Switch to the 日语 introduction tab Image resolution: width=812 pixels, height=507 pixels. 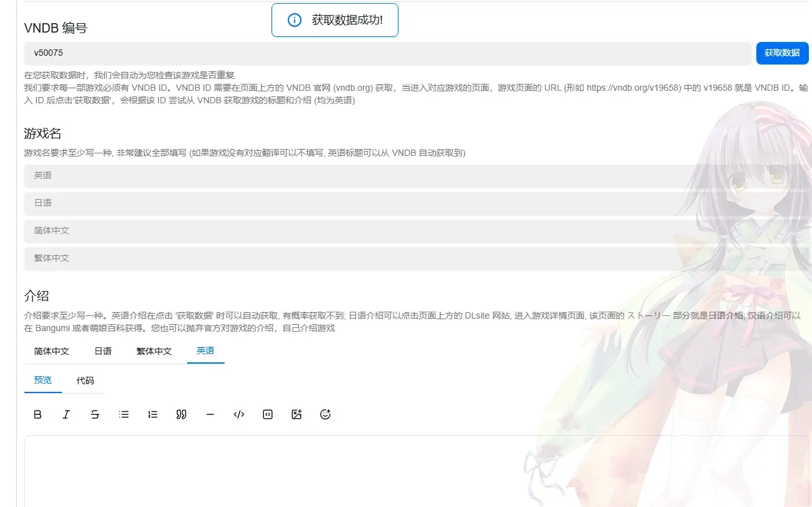[x=103, y=351]
